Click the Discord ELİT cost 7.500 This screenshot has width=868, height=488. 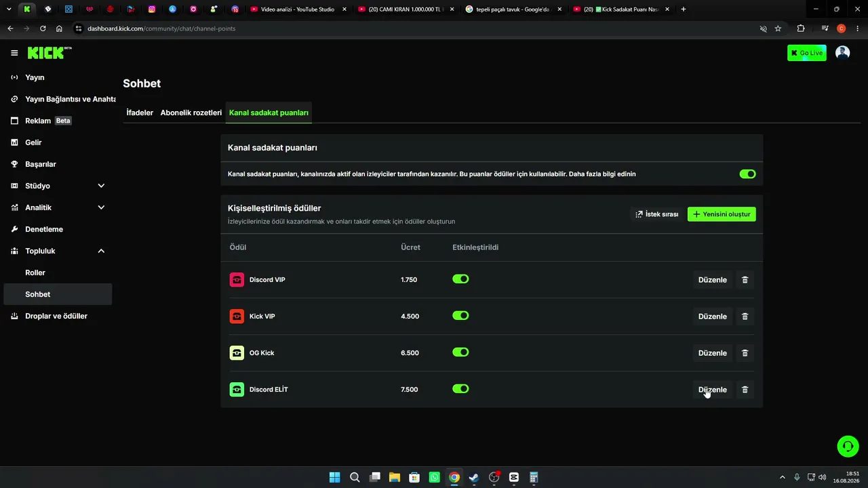tap(410, 390)
